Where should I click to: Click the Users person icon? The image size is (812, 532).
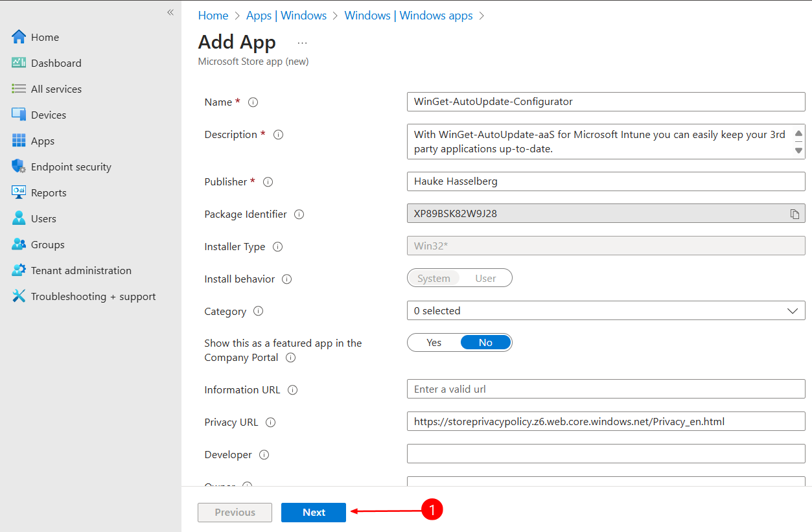coord(19,218)
